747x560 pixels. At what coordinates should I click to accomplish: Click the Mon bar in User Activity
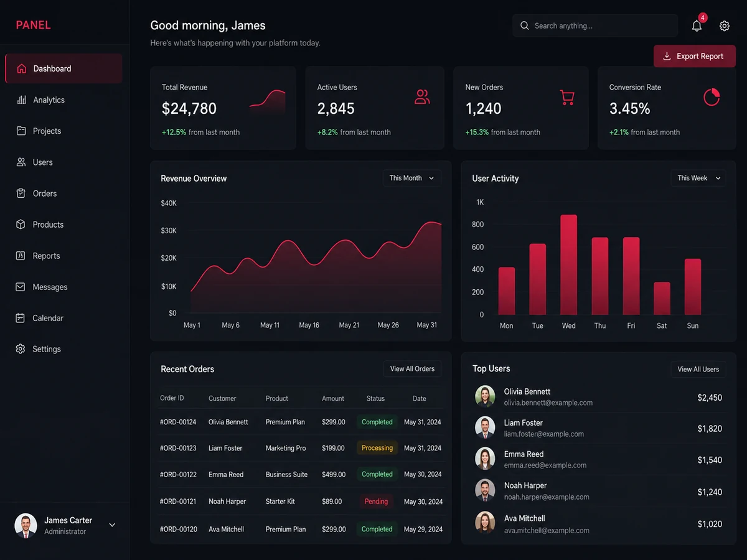pyautogui.click(x=507, y=291)
